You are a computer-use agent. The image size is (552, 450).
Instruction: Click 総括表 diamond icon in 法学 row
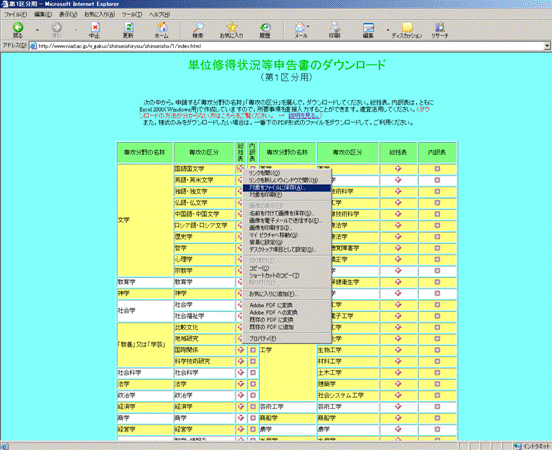241,384
